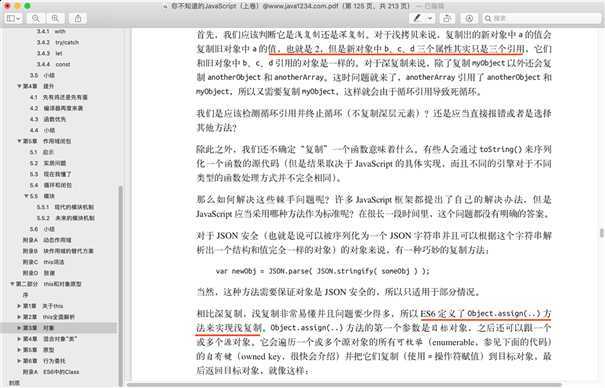605x388 pixels.
Task: Open 附录B 块作用域的替代方案 entry
Action: pos(58,251)
